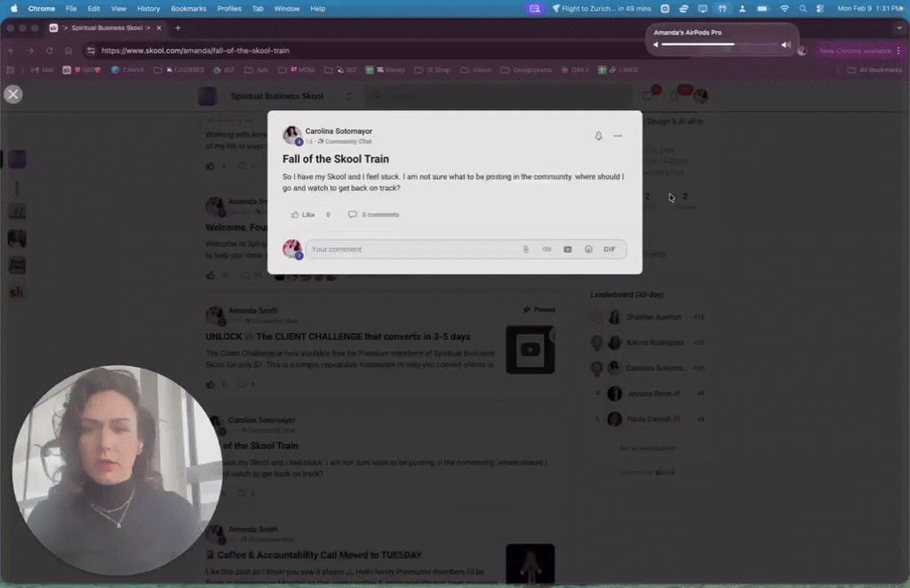Attach a file using the paperclip icon

click(525, 249)
